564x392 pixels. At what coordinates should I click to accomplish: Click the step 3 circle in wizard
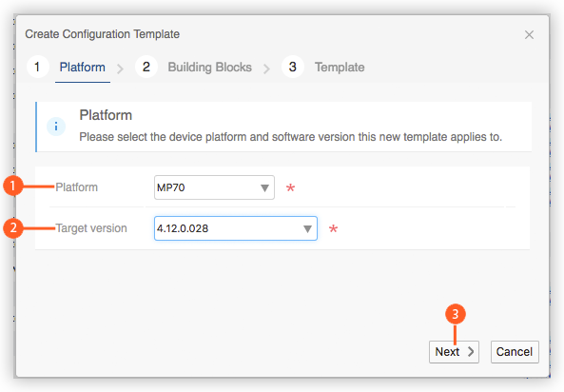(x=293, y=67)
